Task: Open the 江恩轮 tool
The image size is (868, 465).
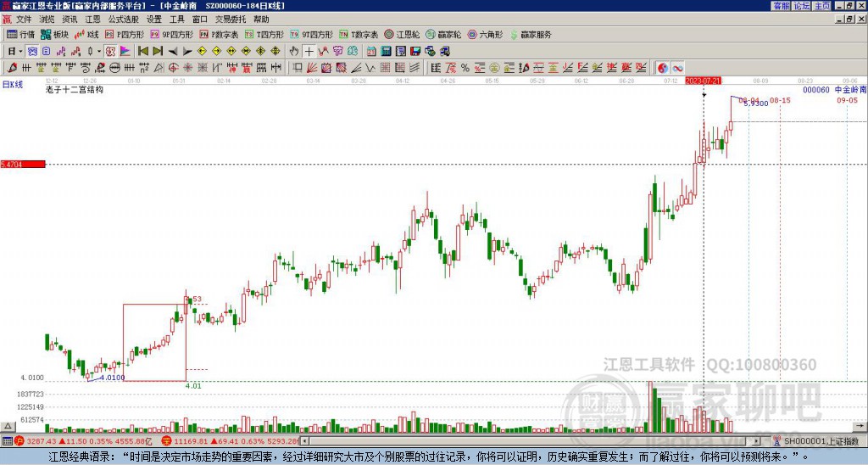Action: (402, 34)
